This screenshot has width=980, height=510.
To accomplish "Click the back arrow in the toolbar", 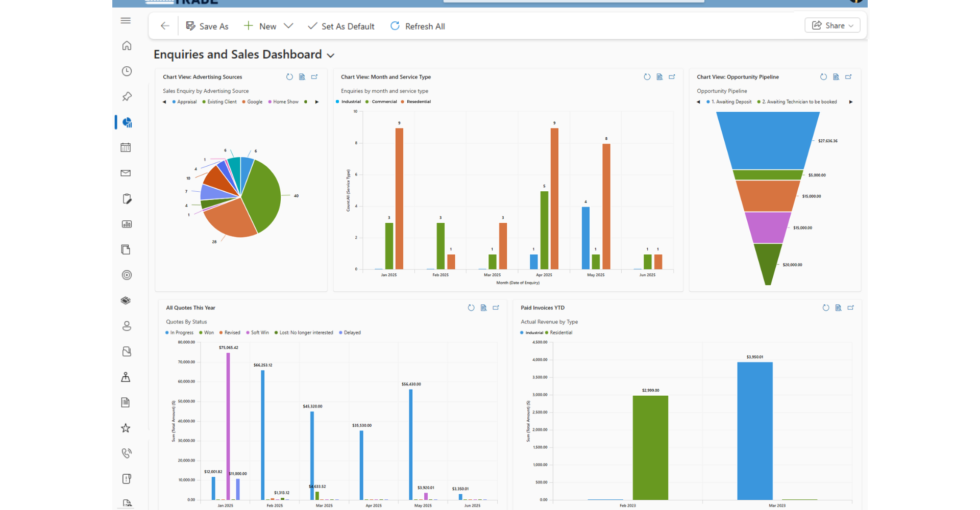I will click(164, 26).
